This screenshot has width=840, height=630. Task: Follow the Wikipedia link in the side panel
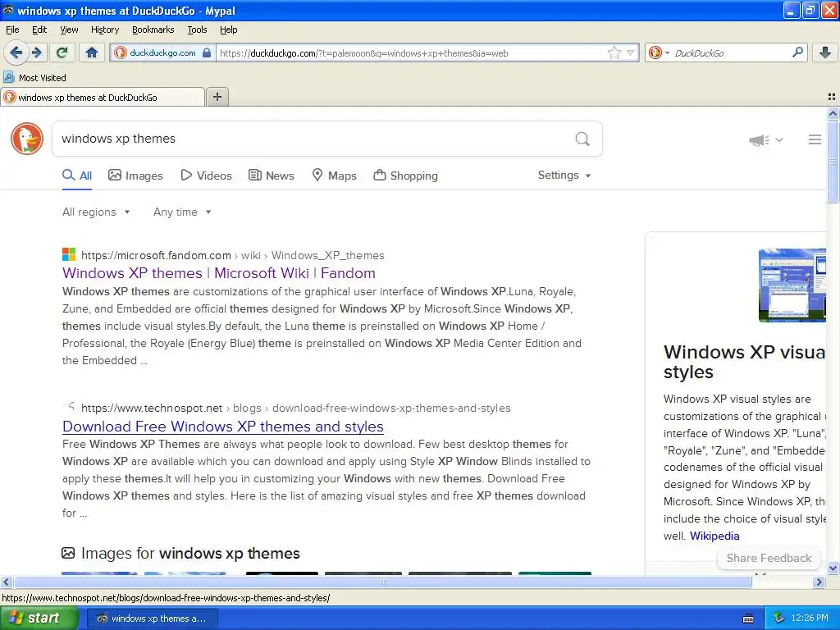pos(714,536)
